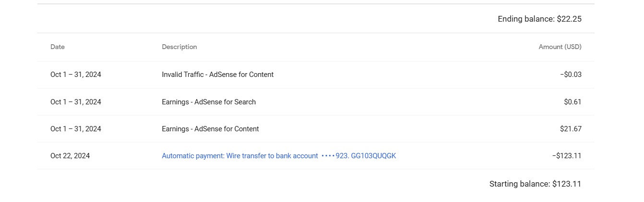Click Earnings - AdSense for Content entry

pos(210,129)
